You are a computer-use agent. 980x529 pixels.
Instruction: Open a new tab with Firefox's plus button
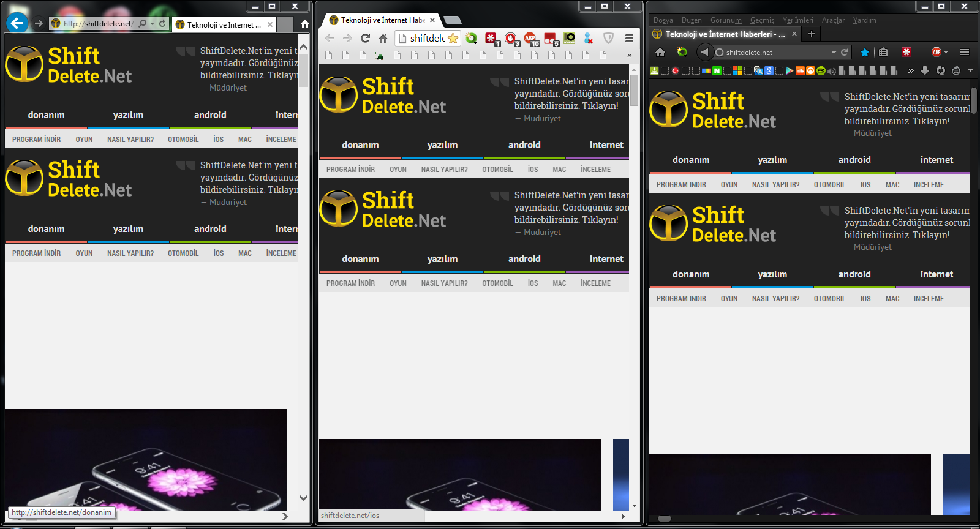(x=812, y=34)
